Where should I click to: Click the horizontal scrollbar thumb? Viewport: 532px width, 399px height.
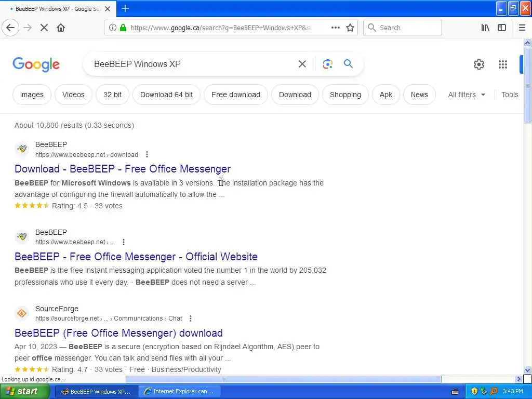pyautogui.click(x=283, y=379)
